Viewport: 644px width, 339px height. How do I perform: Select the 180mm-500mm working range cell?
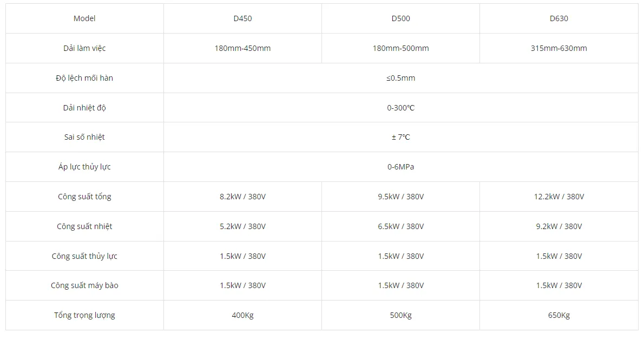(400, 48)
